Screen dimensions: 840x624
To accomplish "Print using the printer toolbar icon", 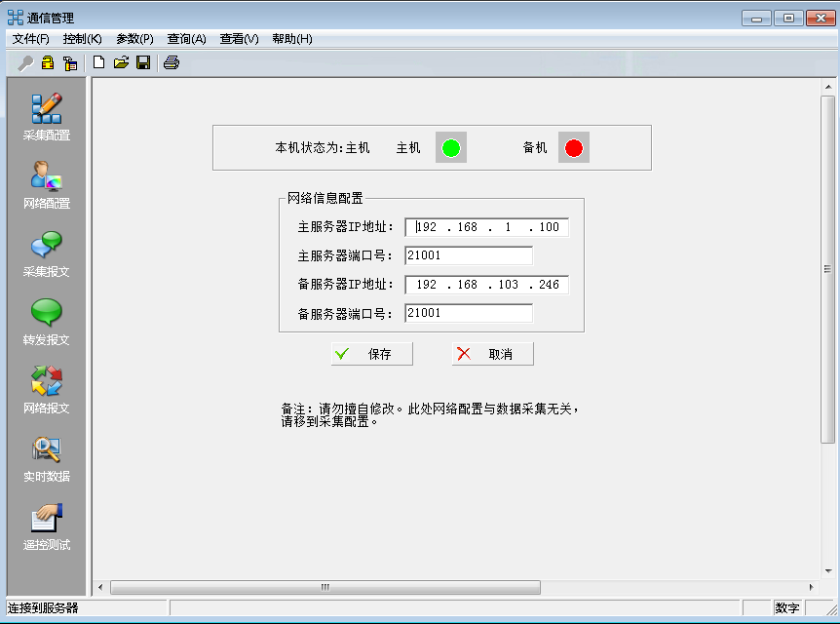I will click(172, 62).
